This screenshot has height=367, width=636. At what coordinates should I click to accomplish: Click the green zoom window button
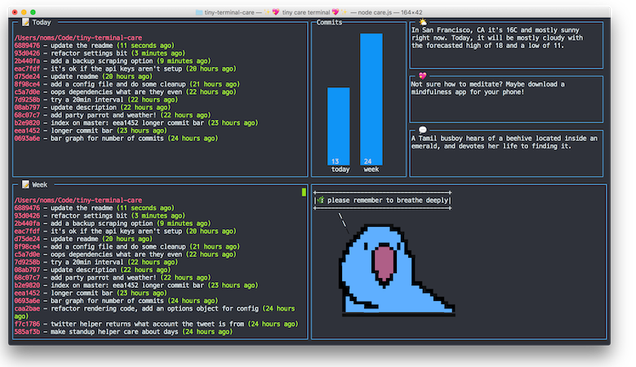point(33,12)
